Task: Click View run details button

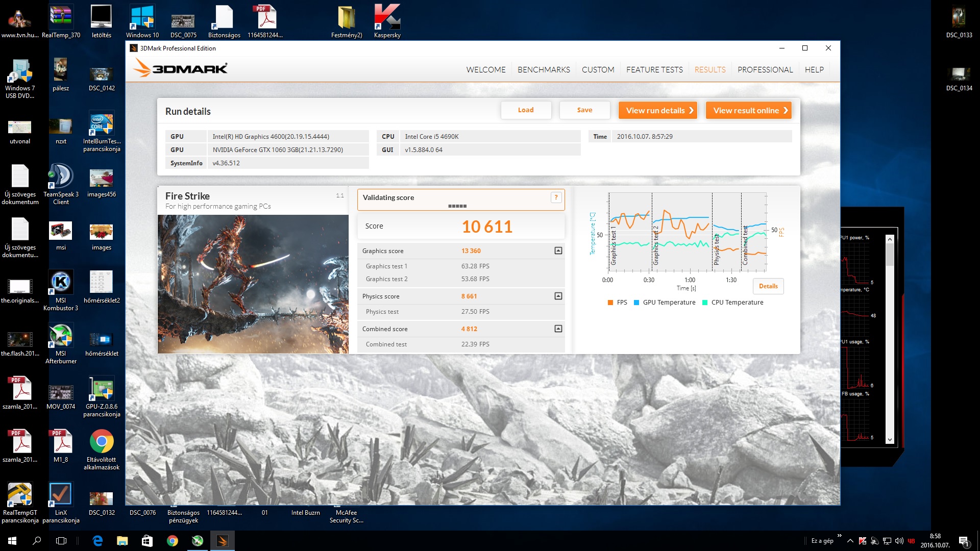Action: [658, 110]
